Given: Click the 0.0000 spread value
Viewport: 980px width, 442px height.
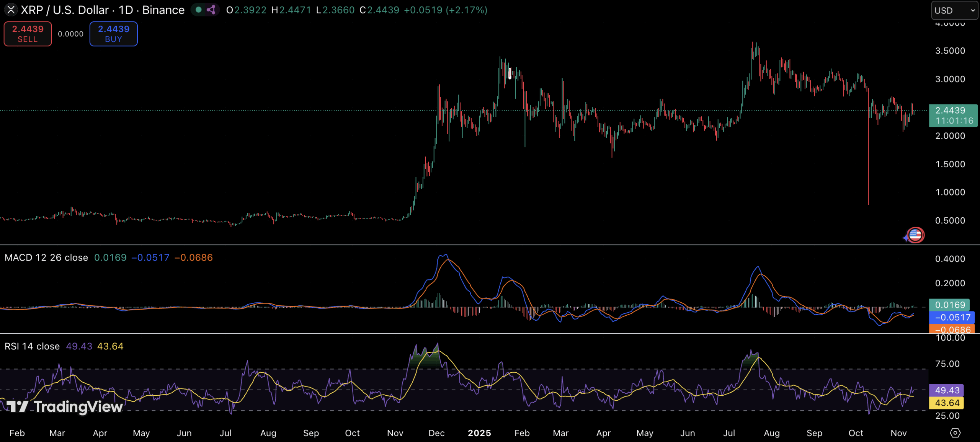Looking at the screenshot, I should 70,34.
